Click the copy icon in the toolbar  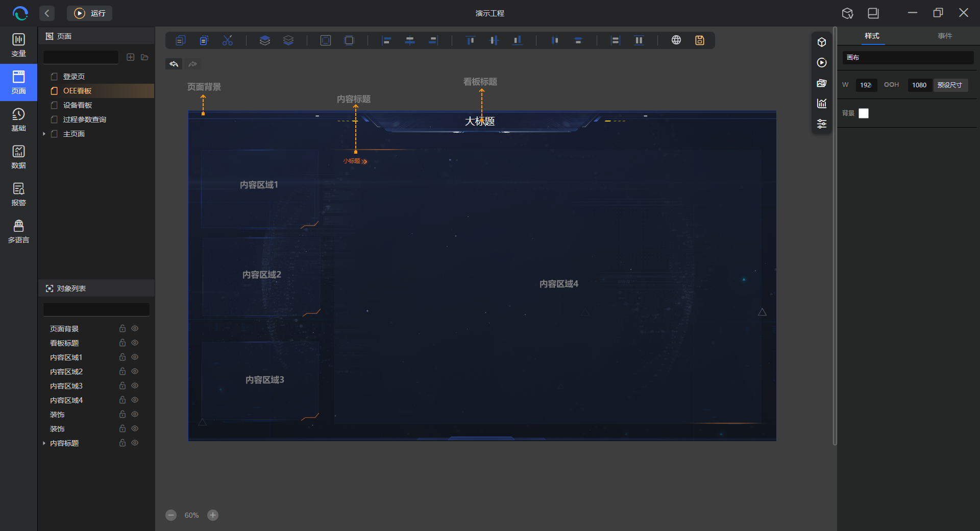(181, 40)
